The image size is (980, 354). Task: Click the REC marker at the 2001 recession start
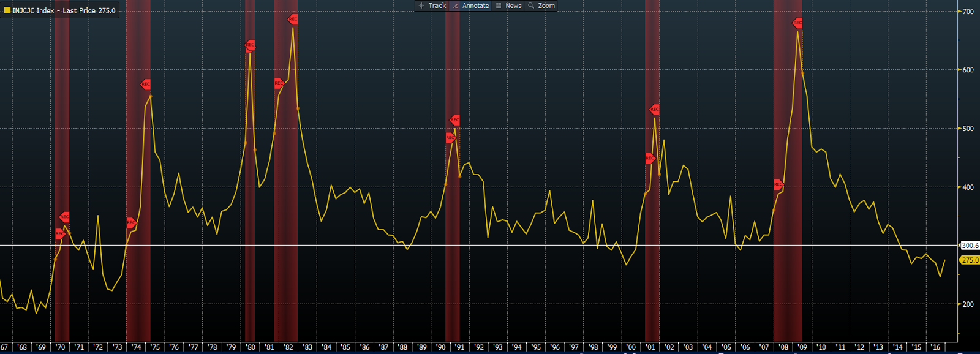(x=650, y=158)
